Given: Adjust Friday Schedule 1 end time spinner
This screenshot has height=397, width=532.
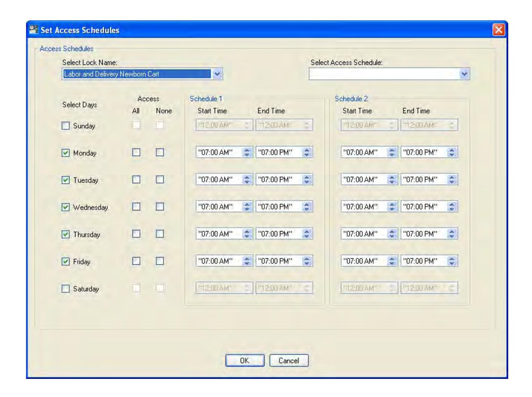Looking at the screenshot, I should click(x=307, y=261).
